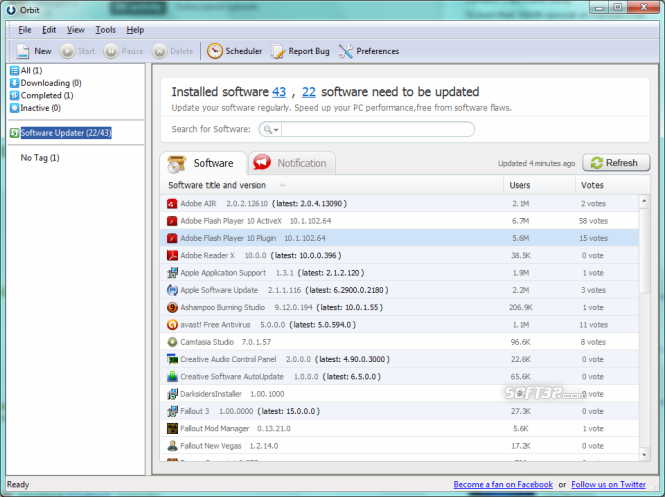The height and width of the screenshot is (497, 665).
Task: Click the Start play icon
Action: [x=67, y=51]
